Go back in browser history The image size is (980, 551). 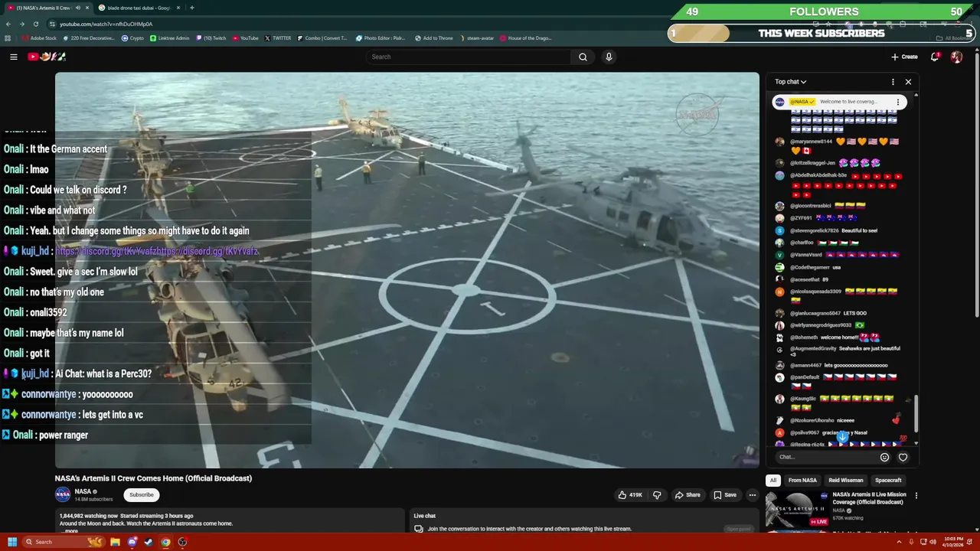8,24
